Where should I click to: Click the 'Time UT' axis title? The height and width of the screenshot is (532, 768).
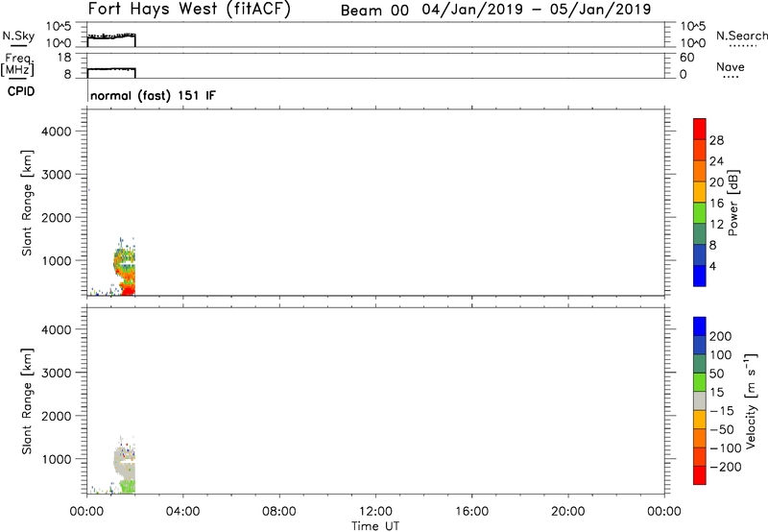(375, 525)
